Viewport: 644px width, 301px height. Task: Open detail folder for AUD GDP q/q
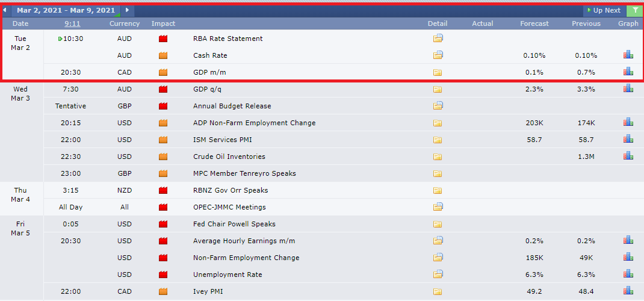coord(438,89)
